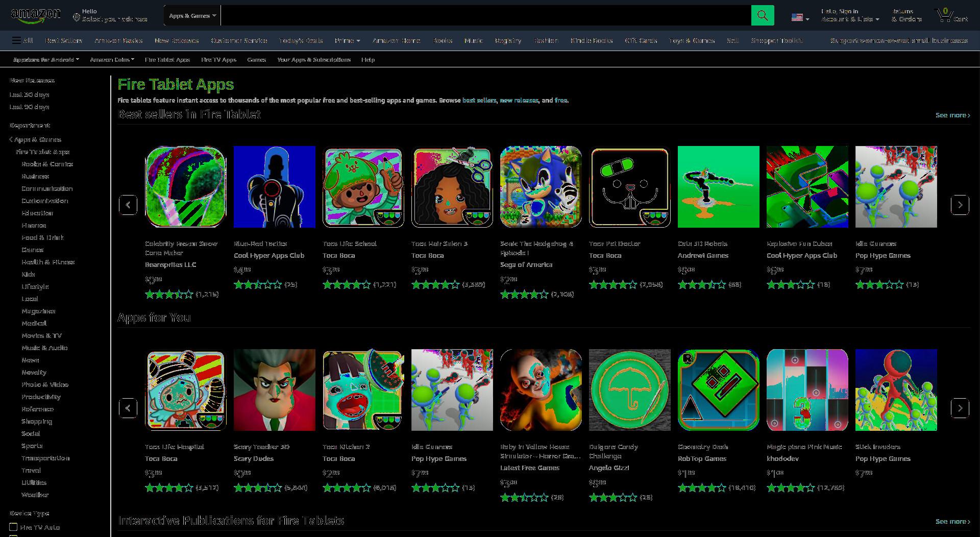
Task: Check the Fire TV Auto checkbox
Action: point(13,527)
